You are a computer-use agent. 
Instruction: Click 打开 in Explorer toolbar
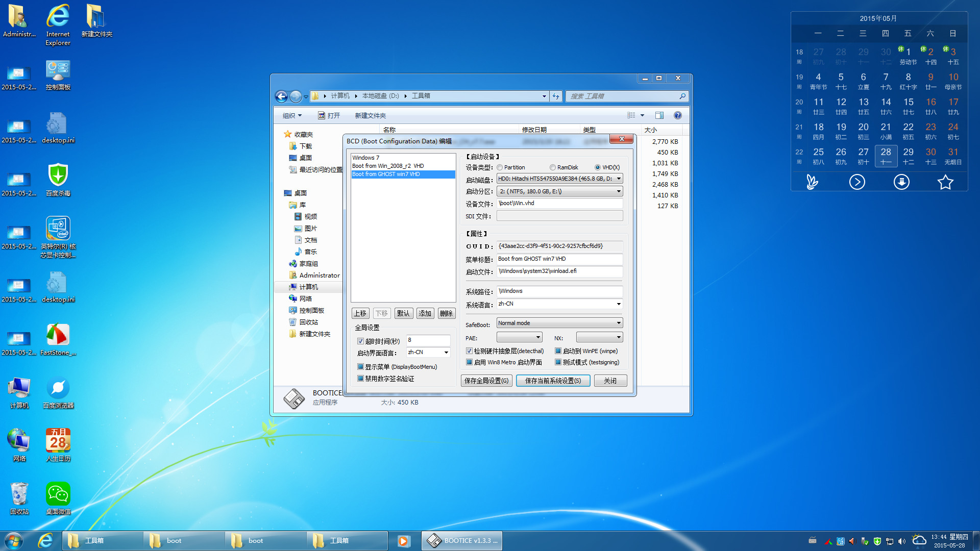(x=329, y=115)
